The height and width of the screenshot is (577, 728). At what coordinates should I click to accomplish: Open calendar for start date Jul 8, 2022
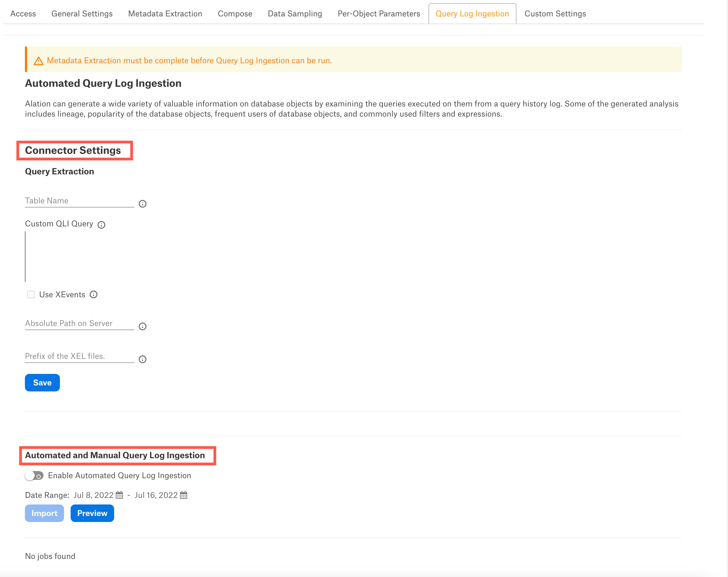(119, 495)
